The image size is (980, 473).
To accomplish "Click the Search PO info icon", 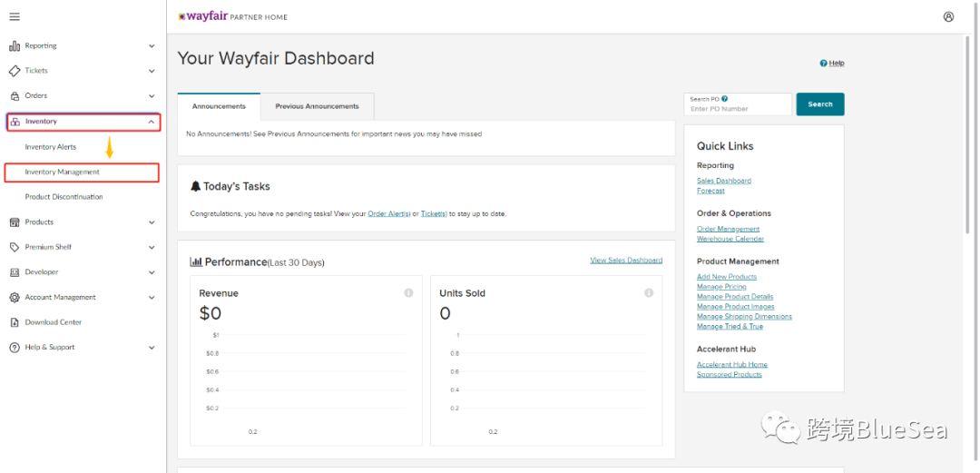I will [x=724, y=98].
